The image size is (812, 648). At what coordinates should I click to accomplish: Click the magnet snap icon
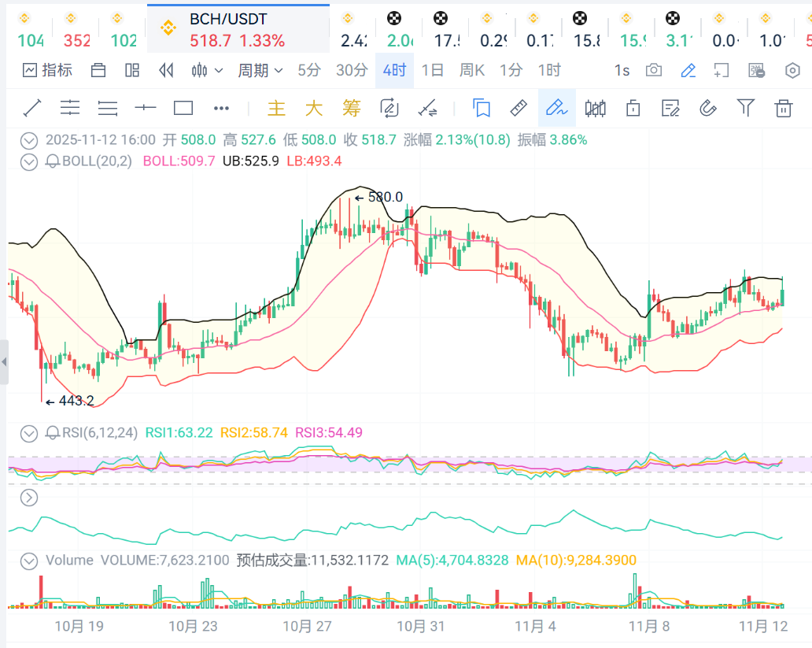coord(707,108)
